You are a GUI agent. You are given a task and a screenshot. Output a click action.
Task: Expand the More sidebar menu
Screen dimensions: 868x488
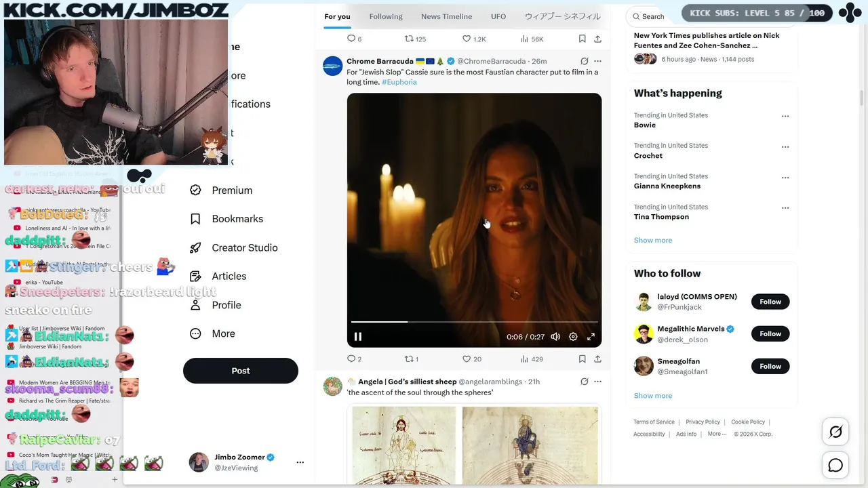coord(213,333)
